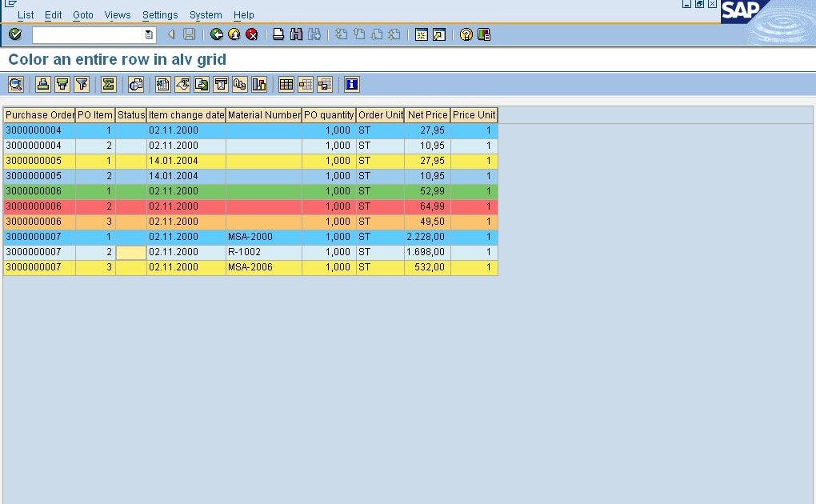Click the Print icon in the toolbar
Image resolution: width=816 pixels, height=504 pixels.
278,34
